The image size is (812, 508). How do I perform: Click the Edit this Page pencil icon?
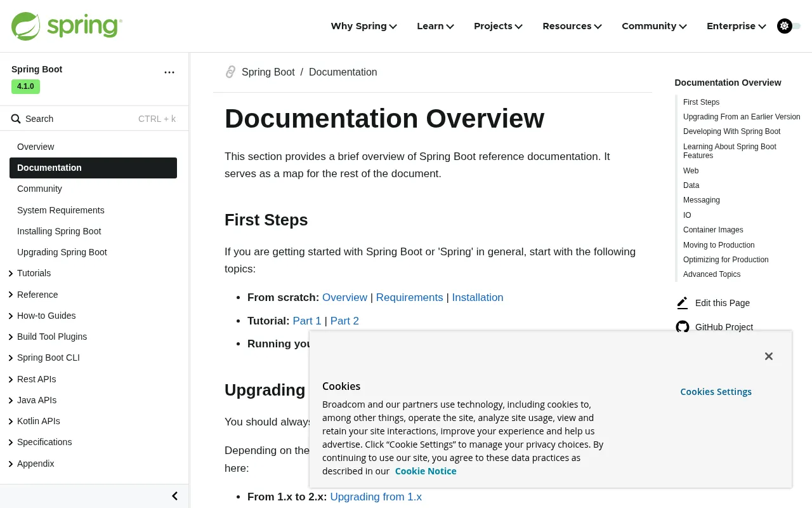tap(682, 303)
